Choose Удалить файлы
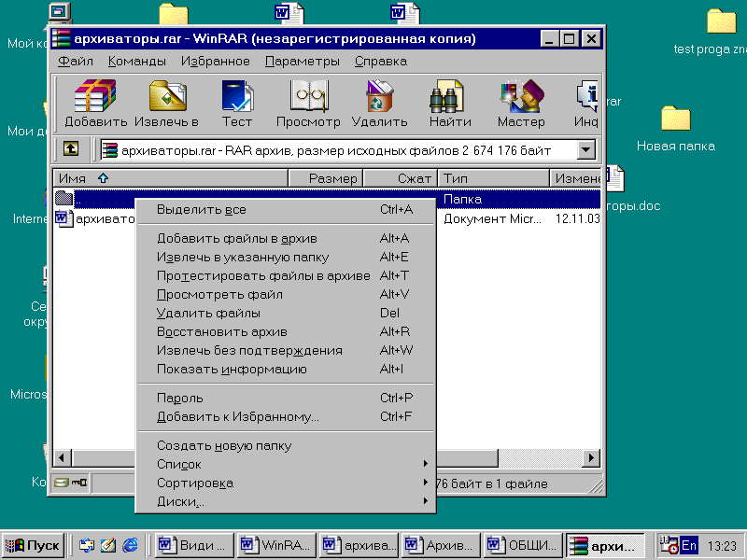This screenshot has width=747, height=560. click(x=286, y=313)
